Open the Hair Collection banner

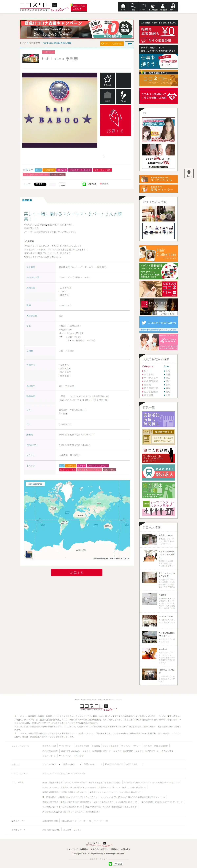pos(159,253)
